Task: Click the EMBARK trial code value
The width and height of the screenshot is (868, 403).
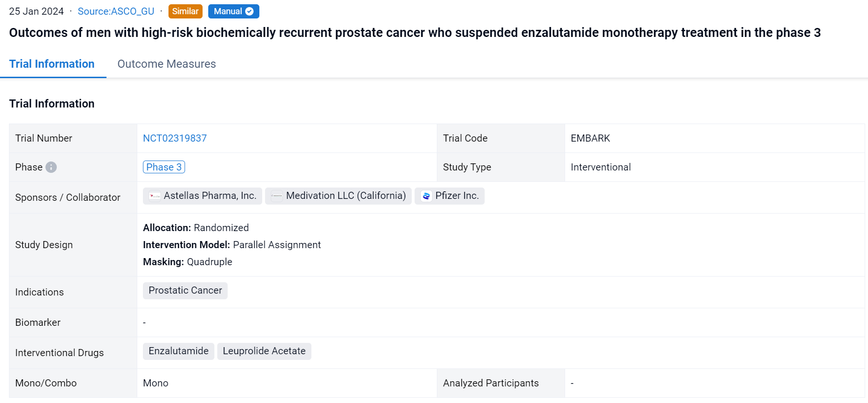Action: [x=590, y=138]
